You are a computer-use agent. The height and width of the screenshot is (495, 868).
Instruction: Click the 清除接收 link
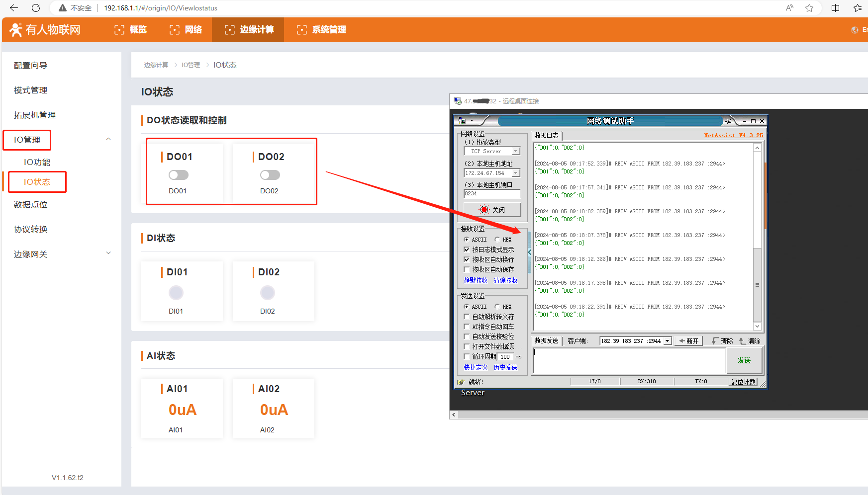pyautogui.click(x=505, y=280)
